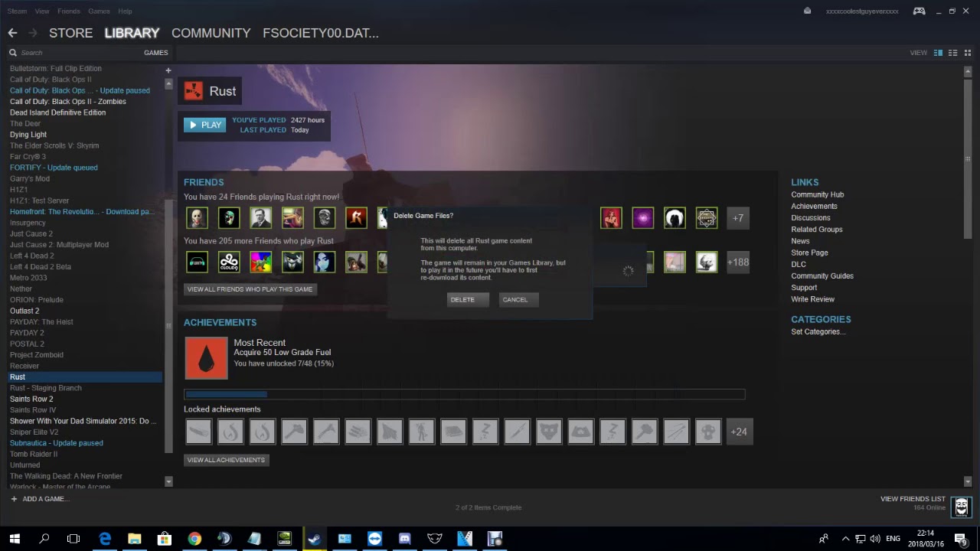The width and height of the screenshot is (980, 551).
Task: Click main content scroll up arrow
Action: click(x=968, y=70)
